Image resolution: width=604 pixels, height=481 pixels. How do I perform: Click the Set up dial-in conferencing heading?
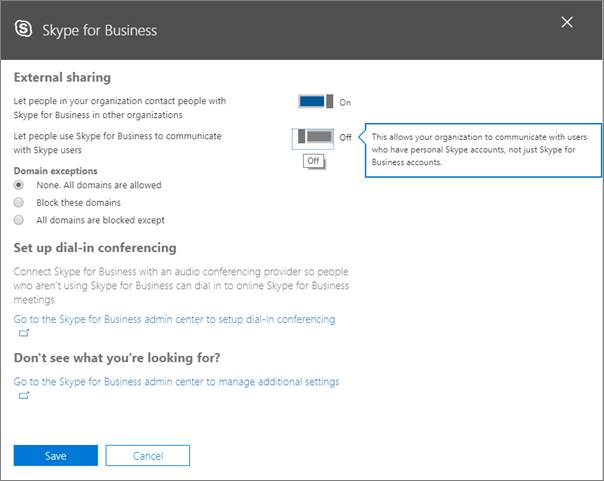95,248
